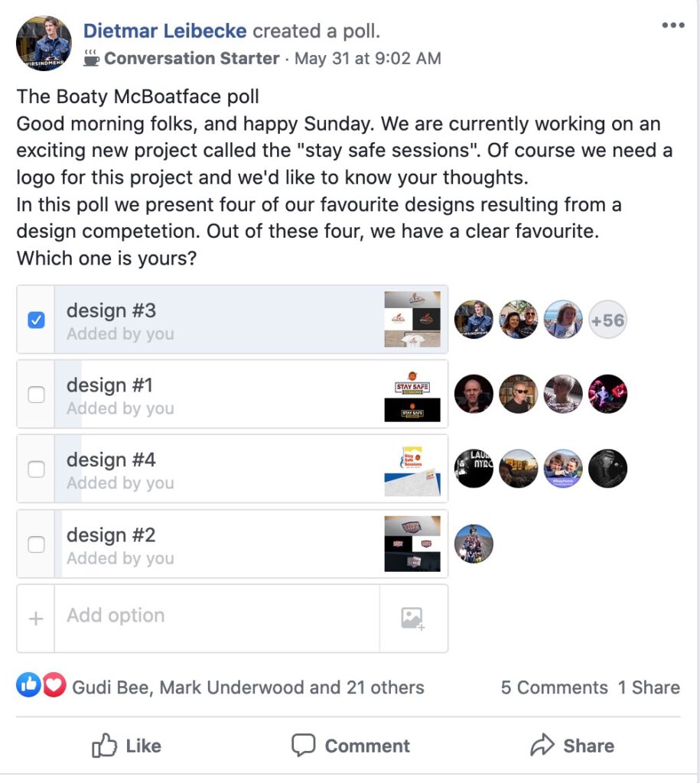This screenshot has width=700, height=783.
Task: View the 1 Share link
Action: (x=649, y=687)
